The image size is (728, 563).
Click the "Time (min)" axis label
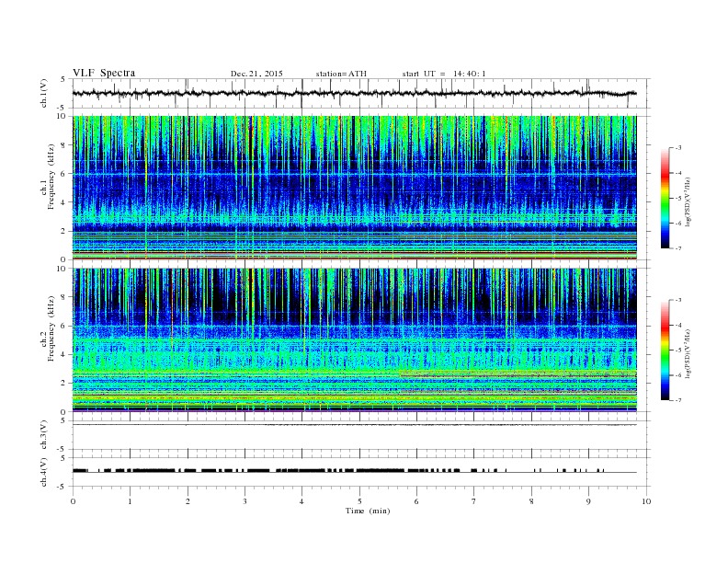(x=368, y=511)
